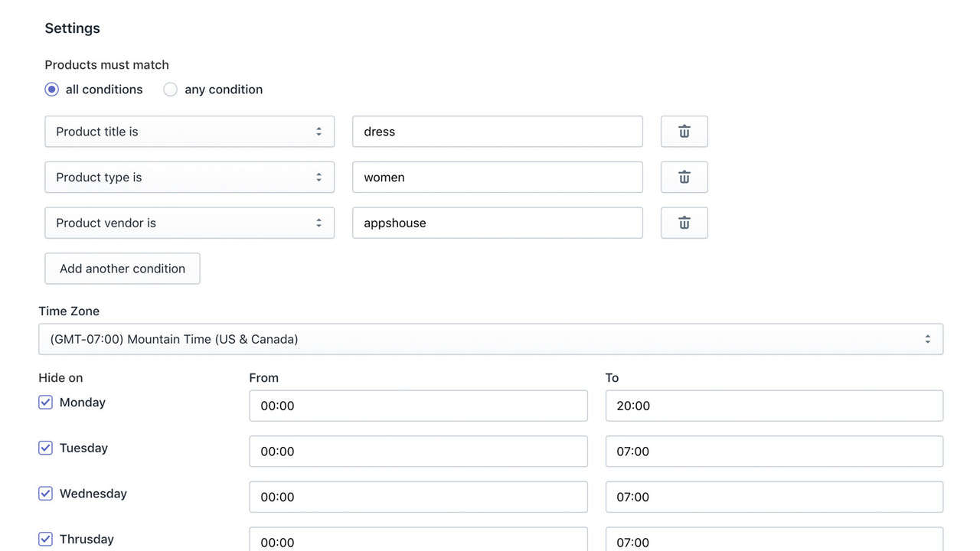Click the 'dress' value field
Image resolution: width=980 pixels, height=551 pixels.
click(498, 132)
